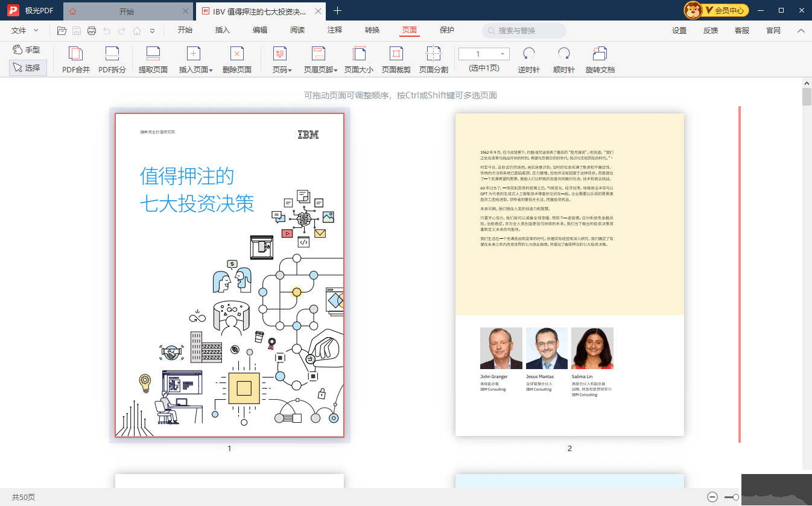This screenshot has height=506, width=812.
Task: Select 提取页面 extract pages tool
Action: tap(153, 60)
